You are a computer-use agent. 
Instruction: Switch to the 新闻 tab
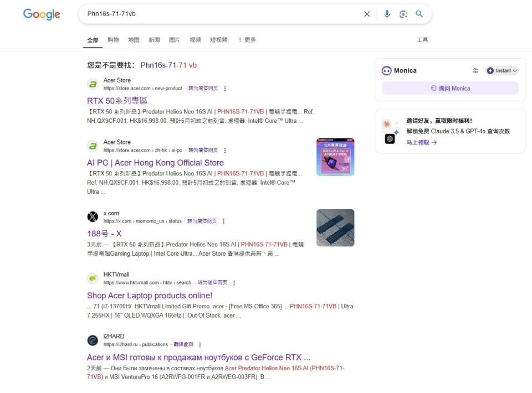tap(154, 40)
